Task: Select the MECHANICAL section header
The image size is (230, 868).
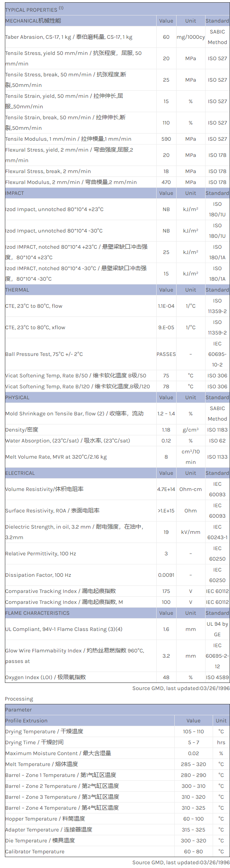Action: pos(33,21)
